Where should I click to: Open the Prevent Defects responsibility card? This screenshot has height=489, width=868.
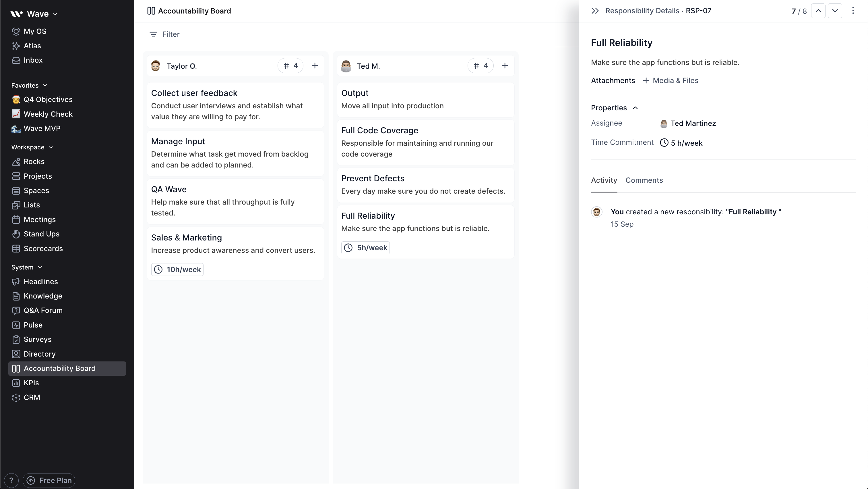[x=425, y=184]
